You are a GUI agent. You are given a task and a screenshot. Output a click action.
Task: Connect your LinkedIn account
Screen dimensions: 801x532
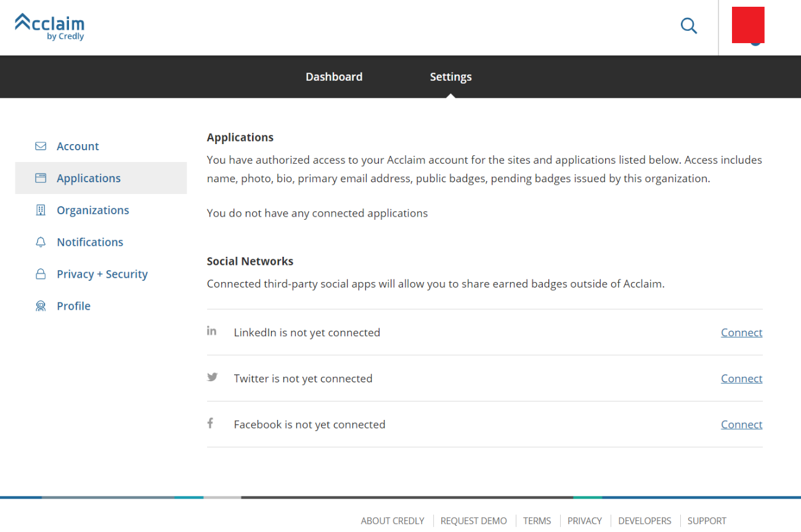pos(741,332)
